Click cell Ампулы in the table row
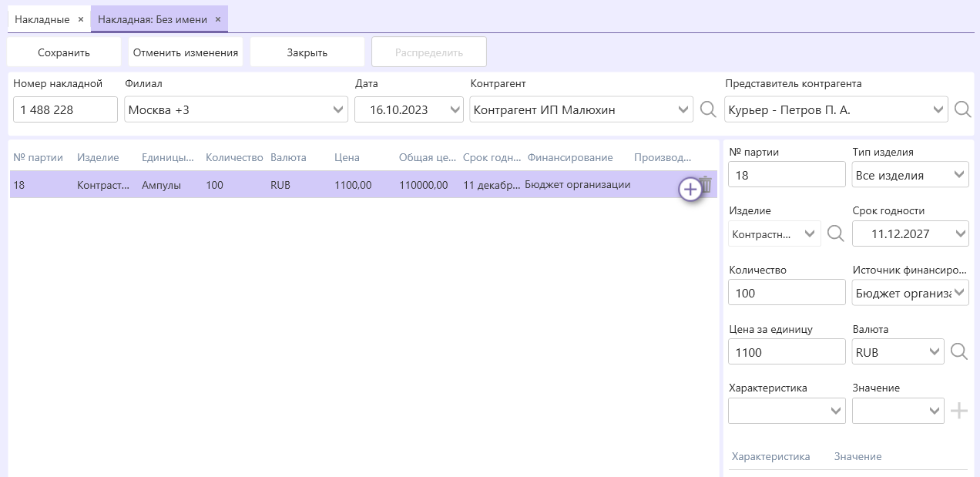The image size is (980, 477). (x=162, y=185)
